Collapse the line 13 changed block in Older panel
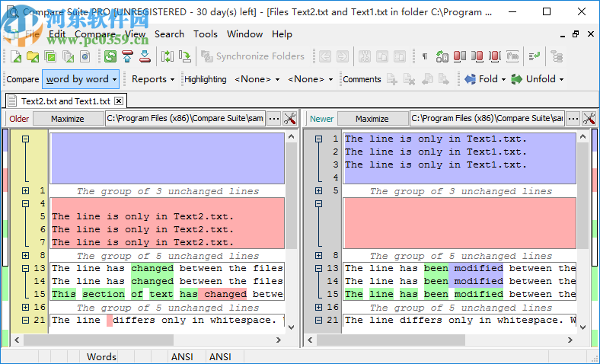The image size is (600, 364). (x=25, y=268)
